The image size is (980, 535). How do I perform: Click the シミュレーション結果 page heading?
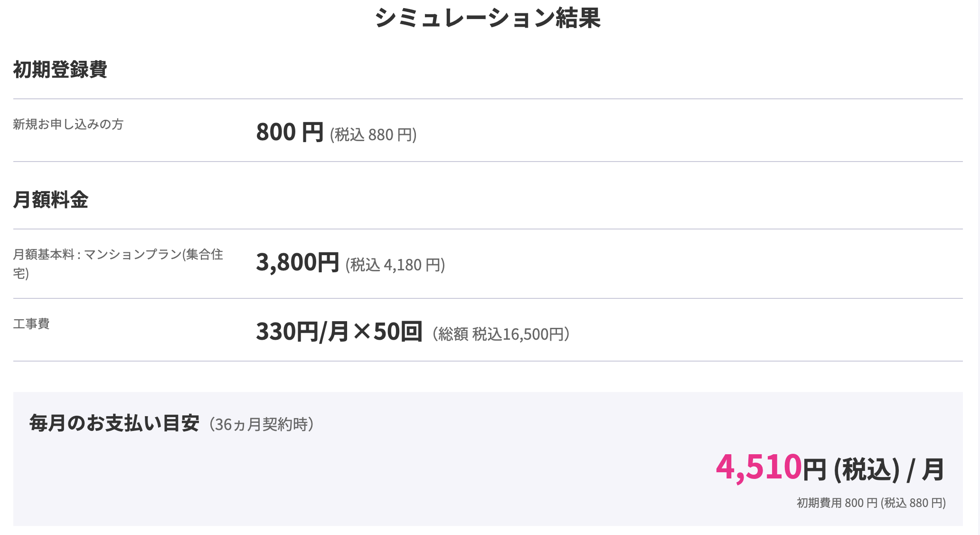488,18
